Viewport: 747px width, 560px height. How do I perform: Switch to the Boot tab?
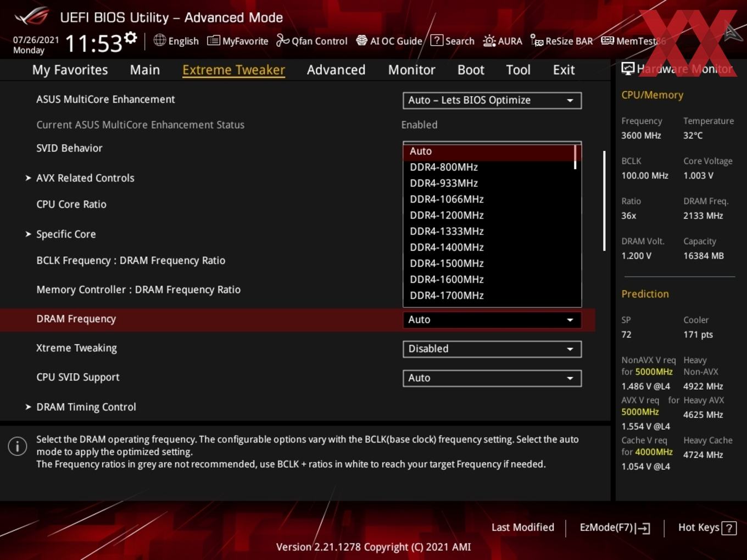[x=471, y=70]
